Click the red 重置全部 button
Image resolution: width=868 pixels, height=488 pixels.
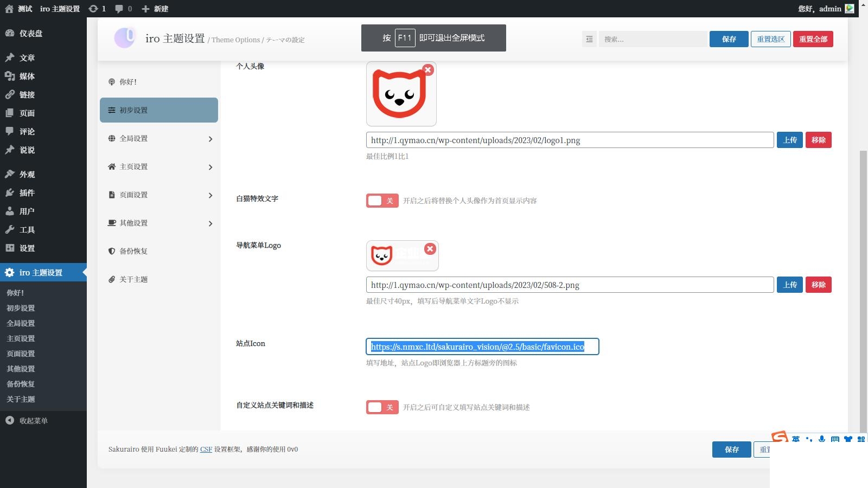pos(813,39)
